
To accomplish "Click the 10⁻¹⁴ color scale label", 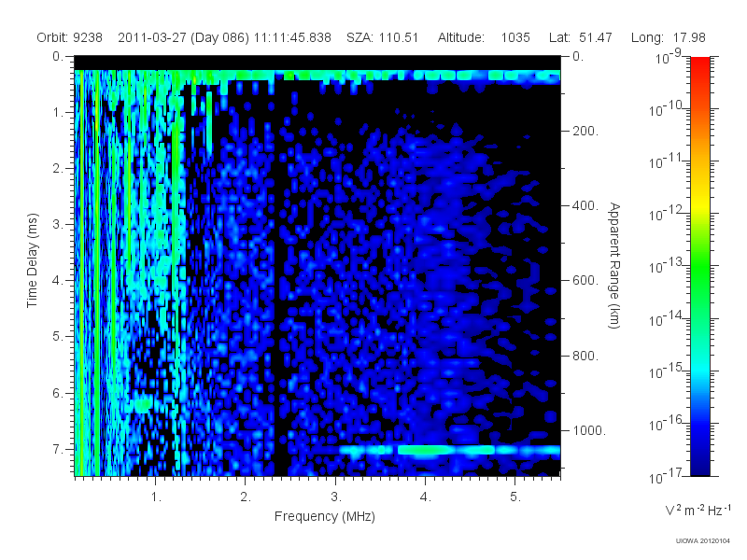I will point(667,319).
